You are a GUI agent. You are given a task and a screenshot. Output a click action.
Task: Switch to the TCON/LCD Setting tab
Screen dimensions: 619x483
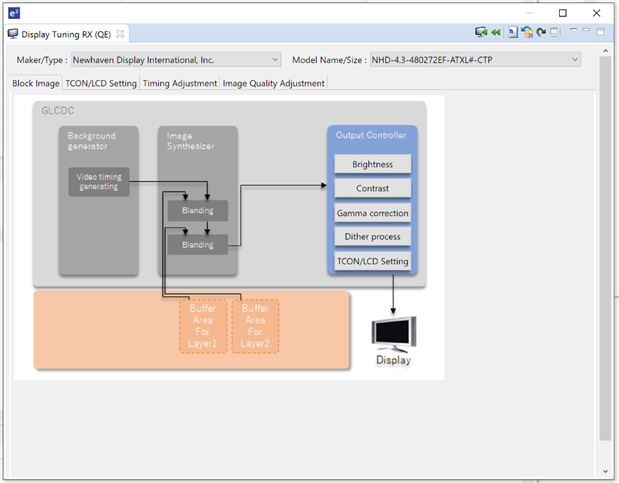101,83
